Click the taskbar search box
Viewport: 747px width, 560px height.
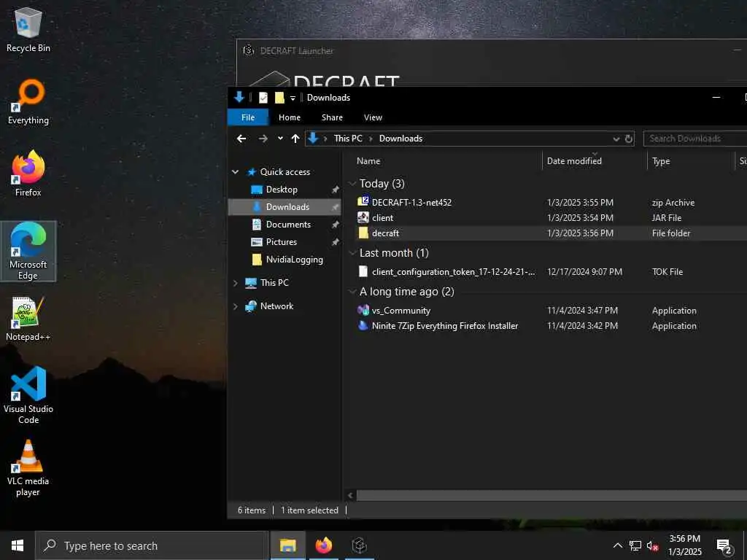[x=152, y=545]
